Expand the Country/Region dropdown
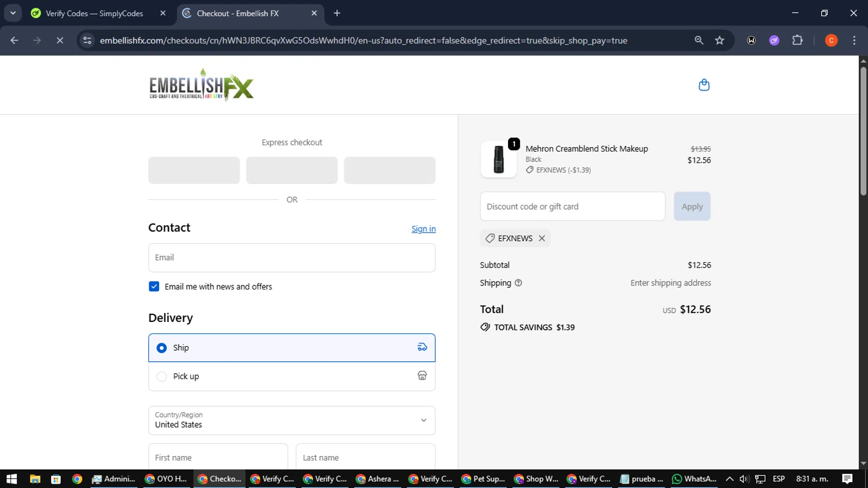This screenshot has height=488, width=868. (292, 420)
